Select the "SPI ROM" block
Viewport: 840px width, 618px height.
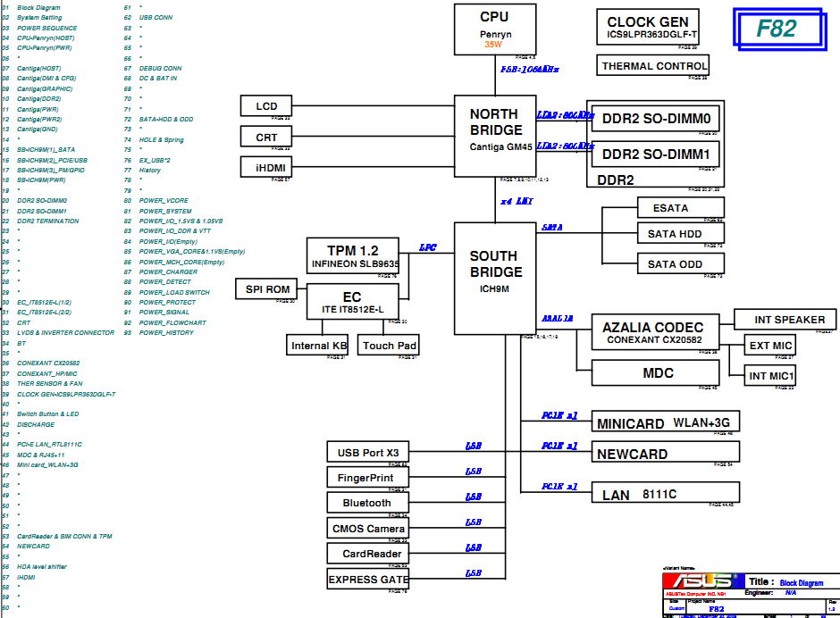266,289
